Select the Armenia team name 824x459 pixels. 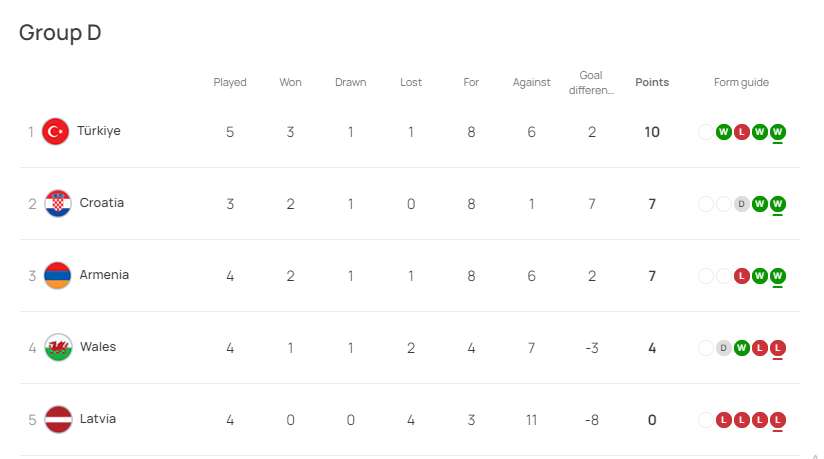coord(104,275)
